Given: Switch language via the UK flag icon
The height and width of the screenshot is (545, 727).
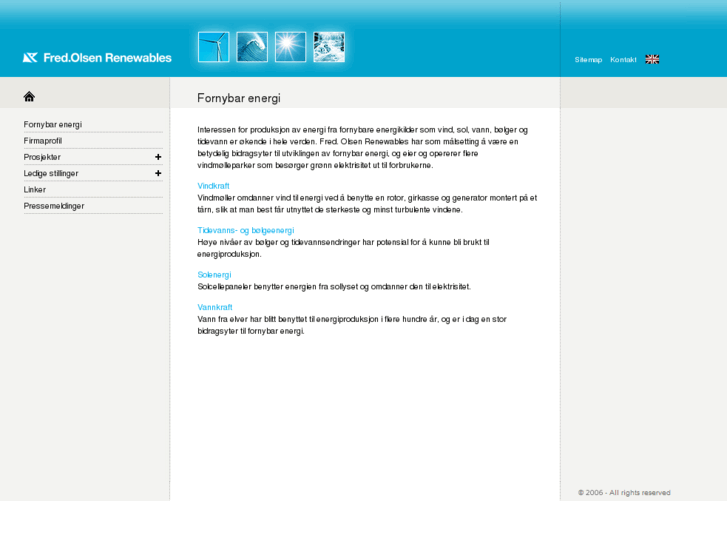Looking at the screenshot, I should [652, 59].
